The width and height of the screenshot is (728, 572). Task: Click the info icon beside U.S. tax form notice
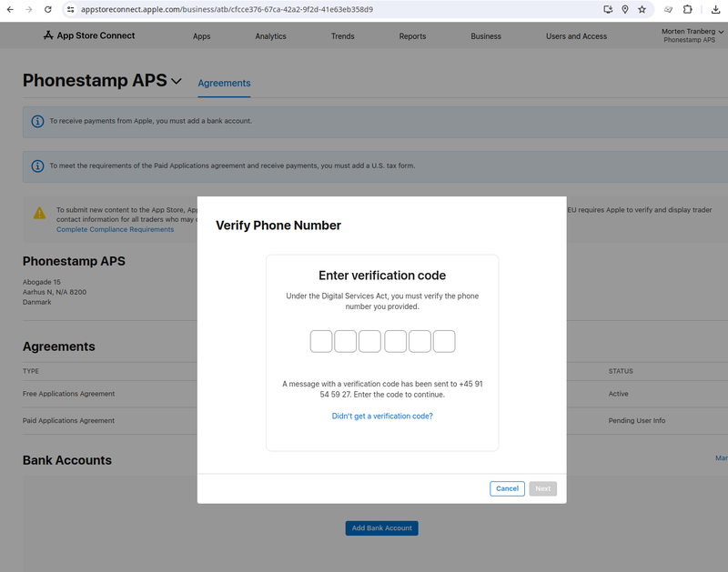point(37,166)
